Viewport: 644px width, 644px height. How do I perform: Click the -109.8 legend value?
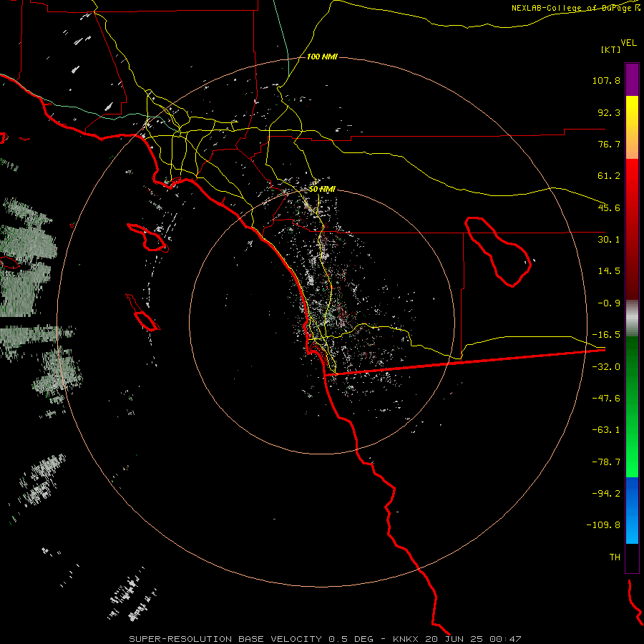pyautogui.click(x=603, y=525)
